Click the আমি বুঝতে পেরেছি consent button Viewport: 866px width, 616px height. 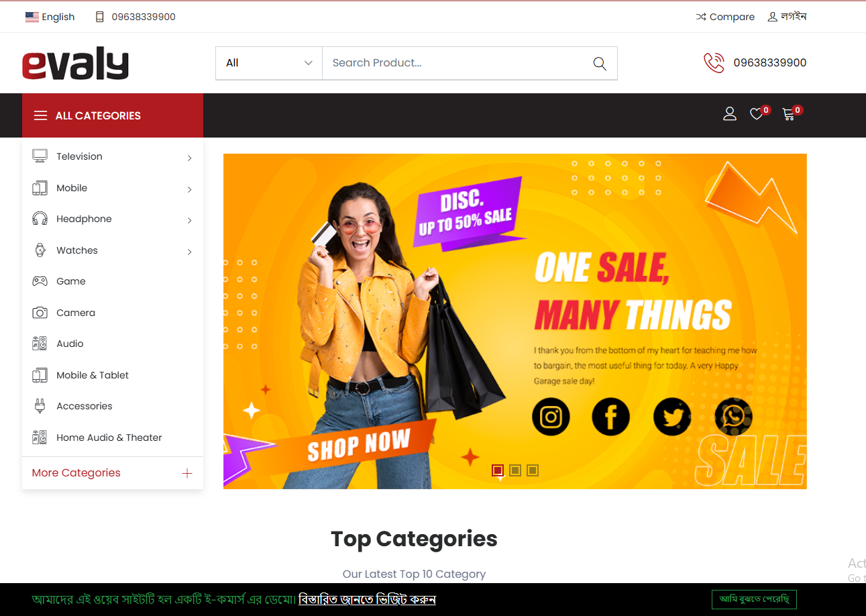(x=754, y=599)
